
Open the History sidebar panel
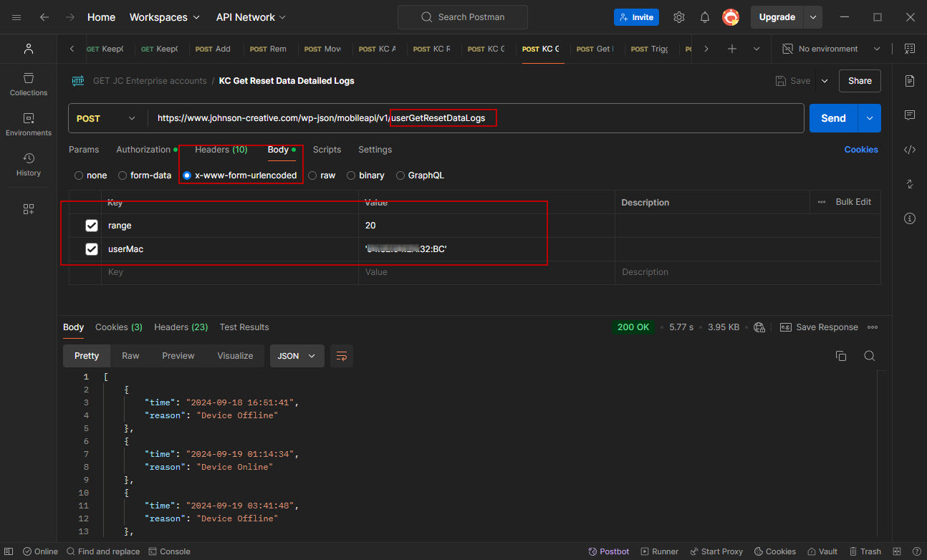click(x=29, y=164)
